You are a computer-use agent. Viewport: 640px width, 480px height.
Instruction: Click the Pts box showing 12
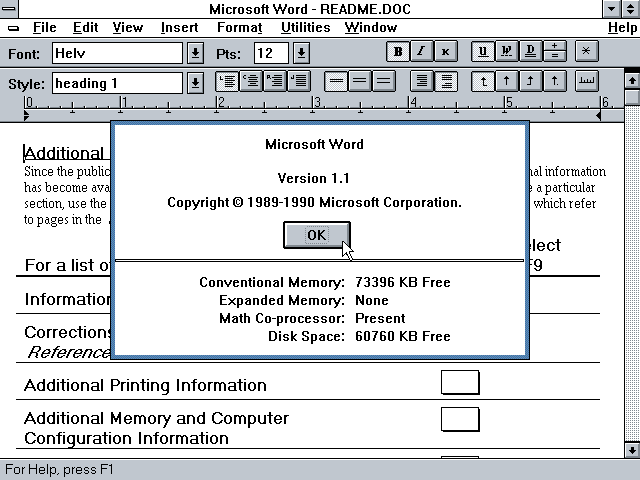click(x=271, y=53)
